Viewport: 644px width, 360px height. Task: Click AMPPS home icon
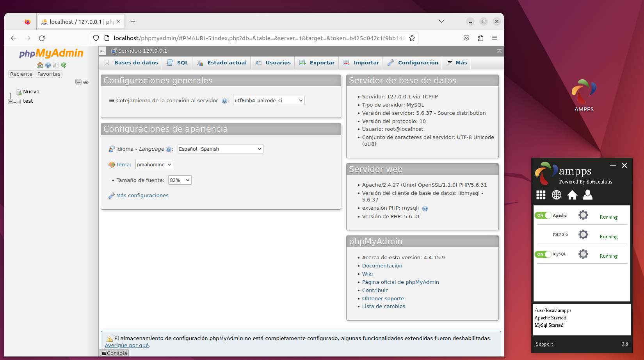point(572,195)
